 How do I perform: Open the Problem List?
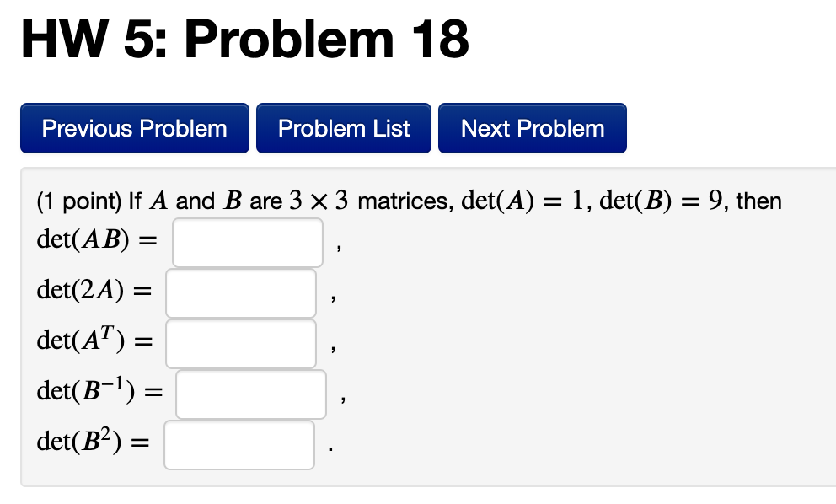coord(343,128)
